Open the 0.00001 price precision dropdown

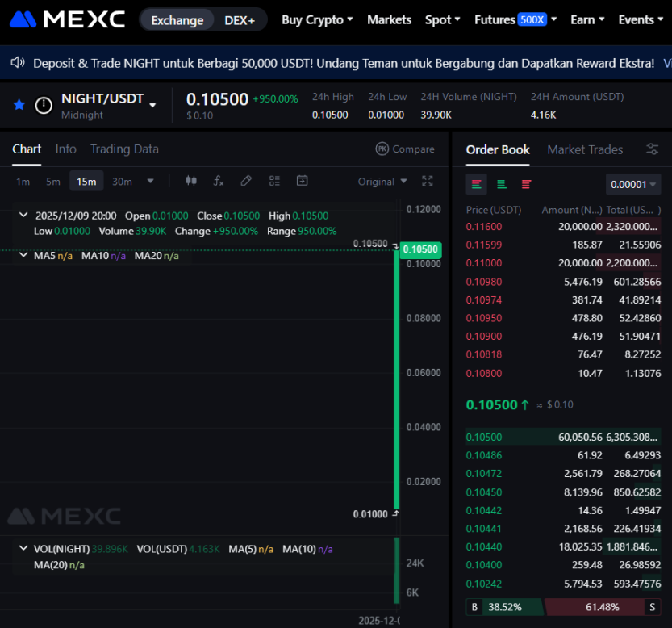(633, 185)
